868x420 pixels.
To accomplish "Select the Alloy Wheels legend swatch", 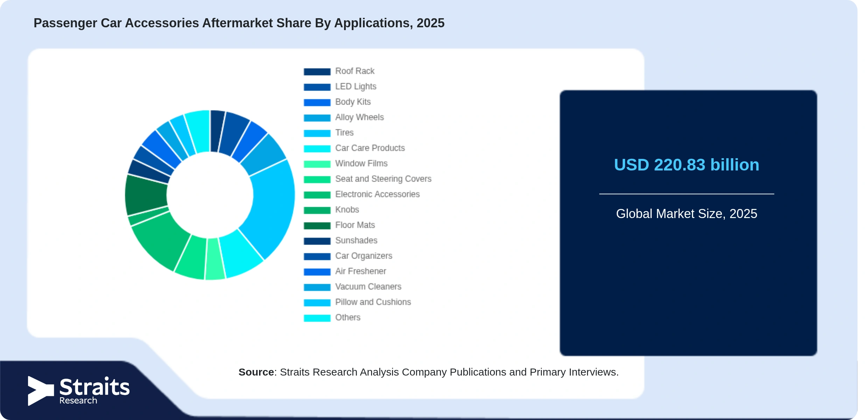I will 317,118.
